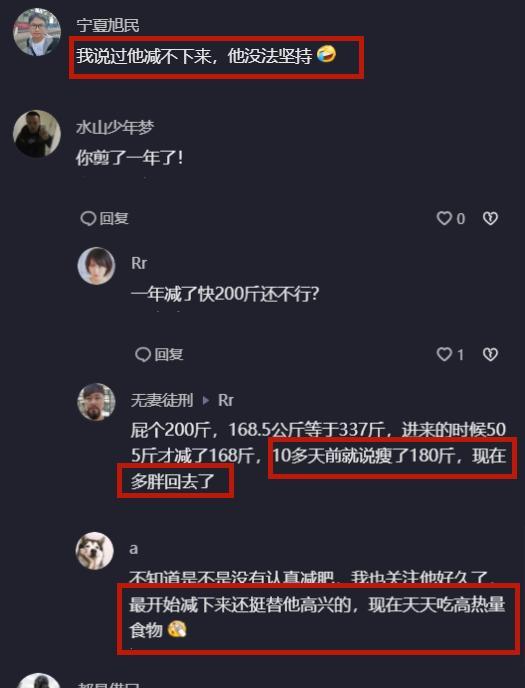
Task: Click laughing emoji in 宁夏旭民's comment
Action: point(326,54)
